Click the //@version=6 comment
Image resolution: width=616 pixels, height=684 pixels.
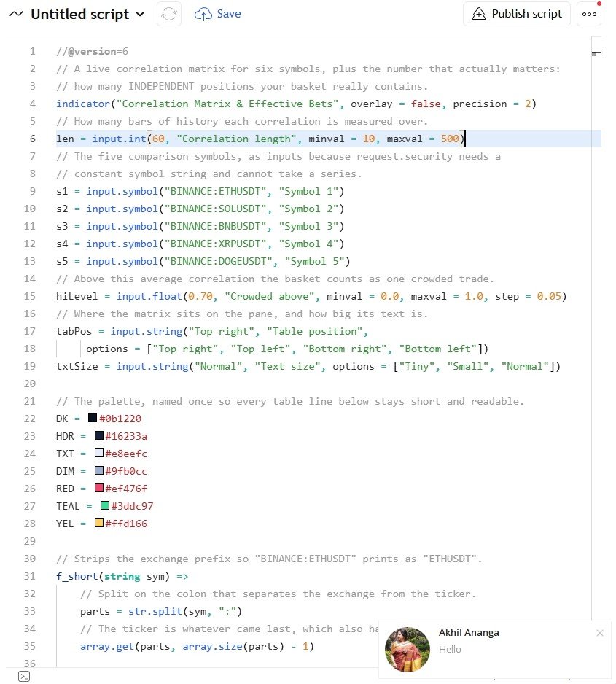coord(93,52)
